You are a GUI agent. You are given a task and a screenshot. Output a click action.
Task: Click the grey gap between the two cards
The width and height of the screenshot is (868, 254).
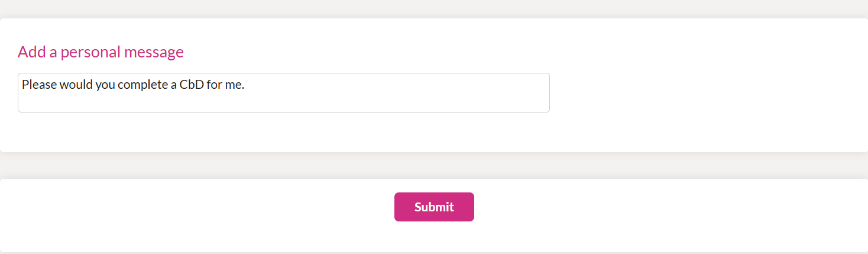434,166
